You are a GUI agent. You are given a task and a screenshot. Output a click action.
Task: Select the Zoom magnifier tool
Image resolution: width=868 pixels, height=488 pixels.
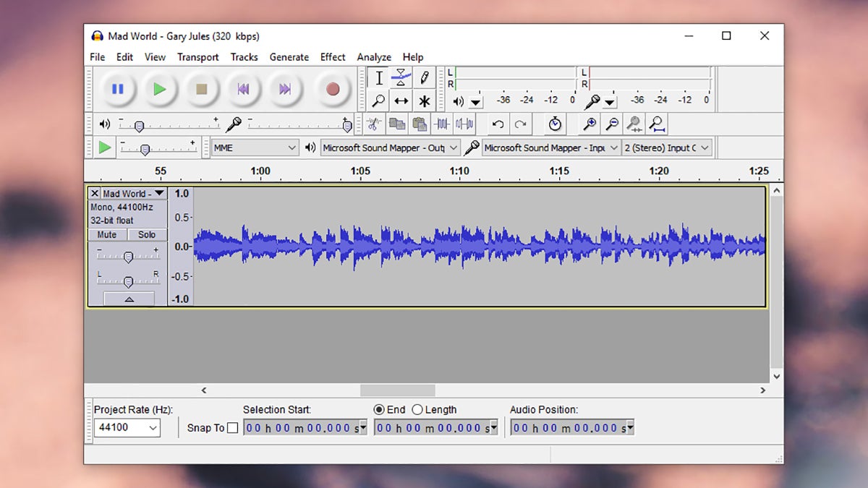378,101
